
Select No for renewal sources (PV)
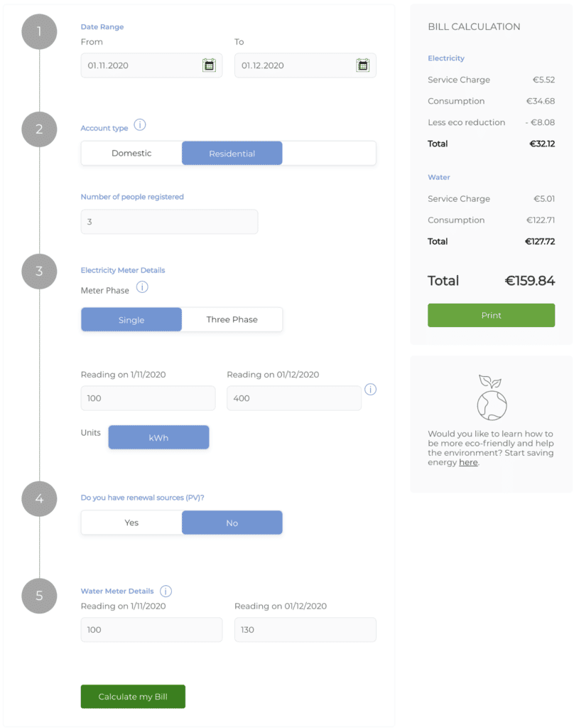[232, 523]
